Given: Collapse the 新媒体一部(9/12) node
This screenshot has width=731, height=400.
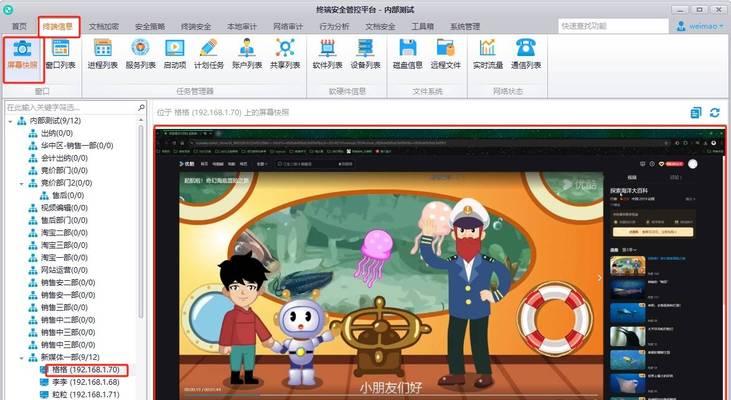Looking at the screenshot, I should pos(21,358).
